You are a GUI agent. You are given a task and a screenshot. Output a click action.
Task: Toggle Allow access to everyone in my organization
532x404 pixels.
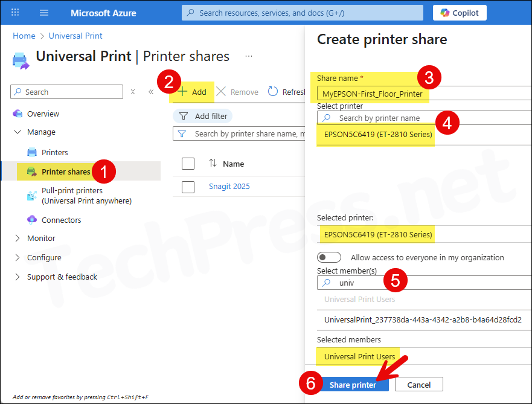(x=329, y=257)
